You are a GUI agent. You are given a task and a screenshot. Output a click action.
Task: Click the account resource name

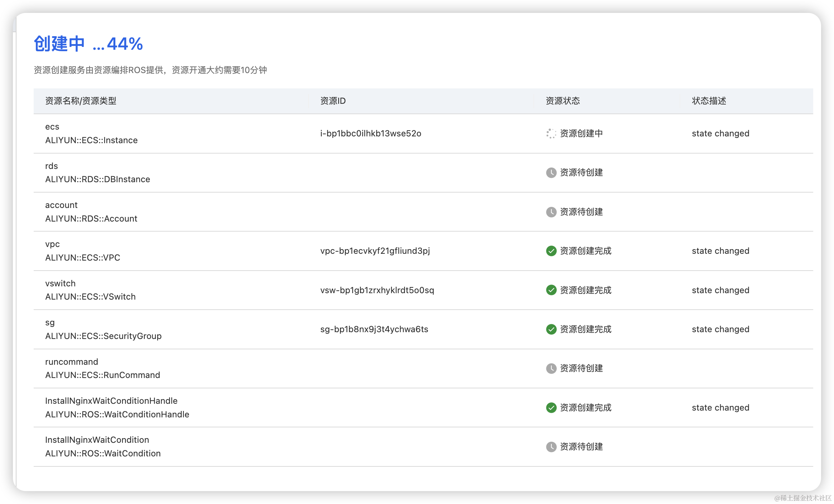pos(61,205)
